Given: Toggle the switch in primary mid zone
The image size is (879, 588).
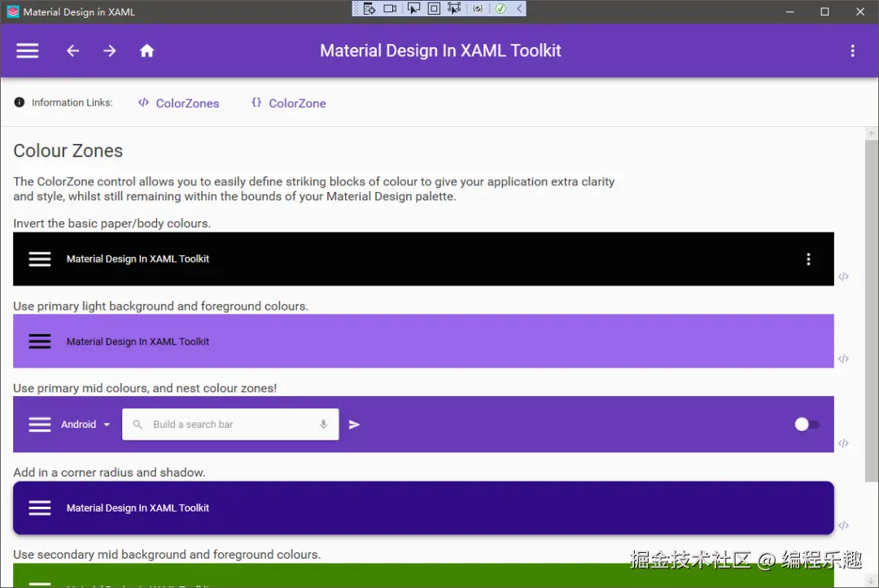Looking at the screenshot, I should pos(807,425).
